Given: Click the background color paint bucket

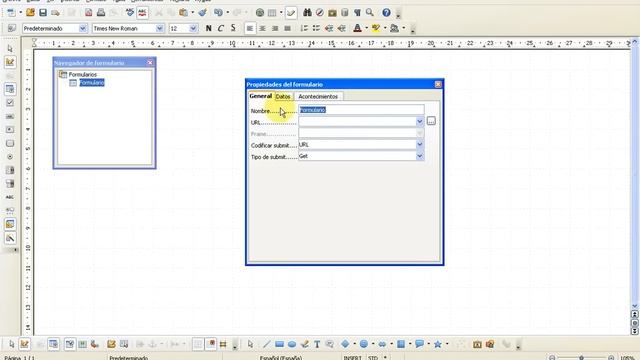Looking at the screenshot, I should pos(394,28).
